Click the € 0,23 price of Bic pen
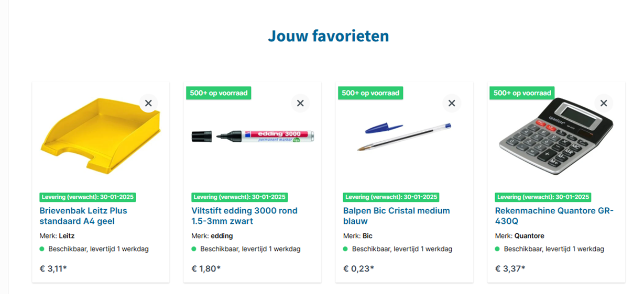This screenshot has height=294, width=644. click(357, 269)
